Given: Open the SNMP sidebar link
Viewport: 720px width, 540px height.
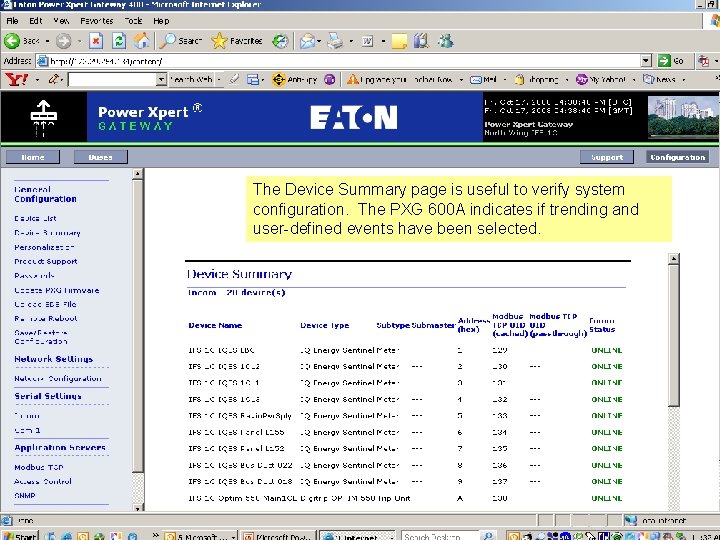Looking at the screenshot, I should (25, 496).
